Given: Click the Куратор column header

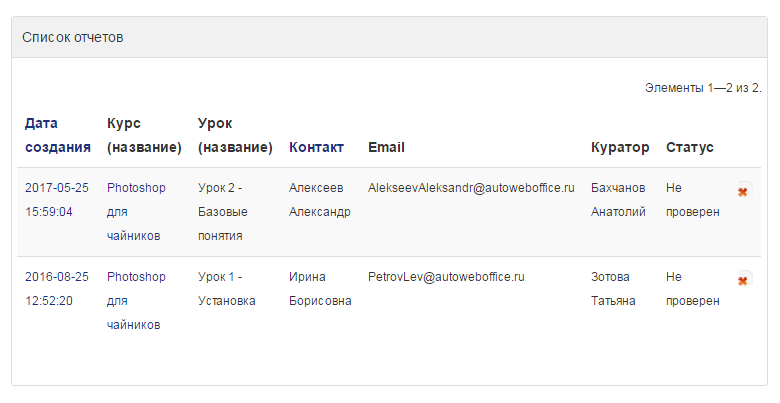Looking at the screenshot, I should click(620, 148).
